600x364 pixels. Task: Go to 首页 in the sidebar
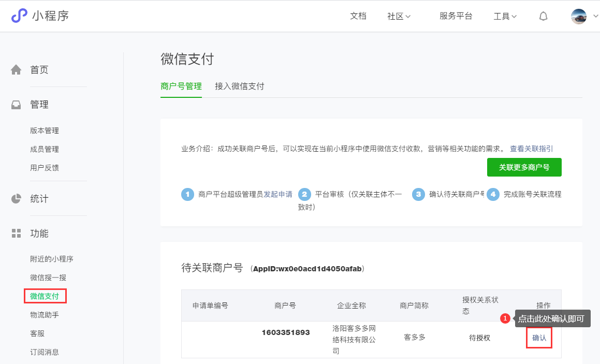coord(39,70)
